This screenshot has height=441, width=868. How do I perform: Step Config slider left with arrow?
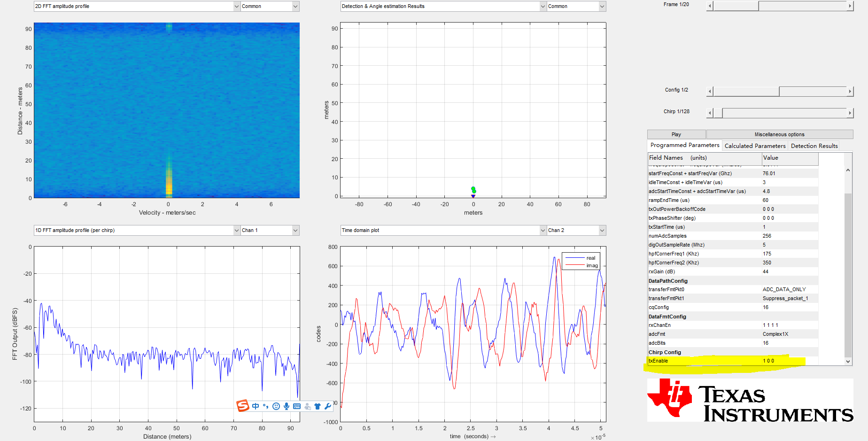click(x=710, y=92)
